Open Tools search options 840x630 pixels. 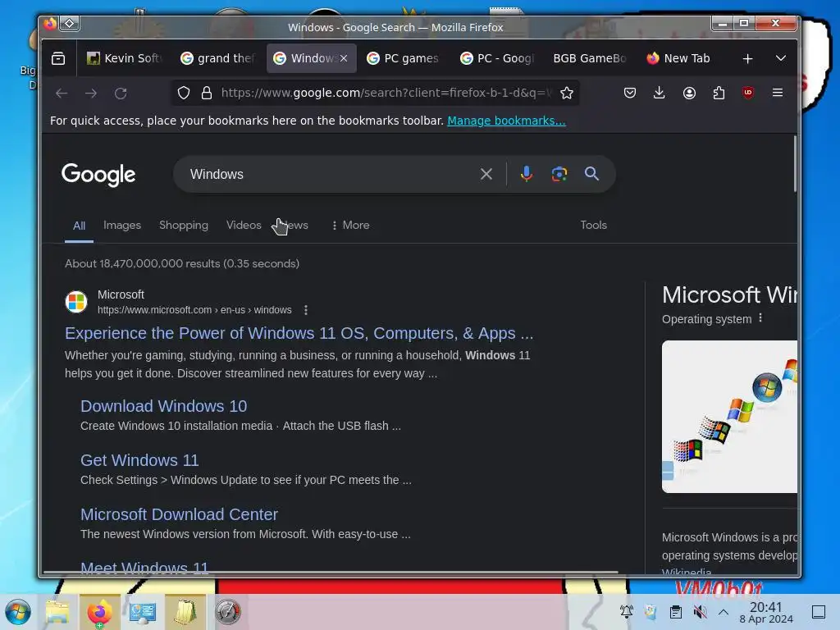pyautogui.click(x=594, y=226)
